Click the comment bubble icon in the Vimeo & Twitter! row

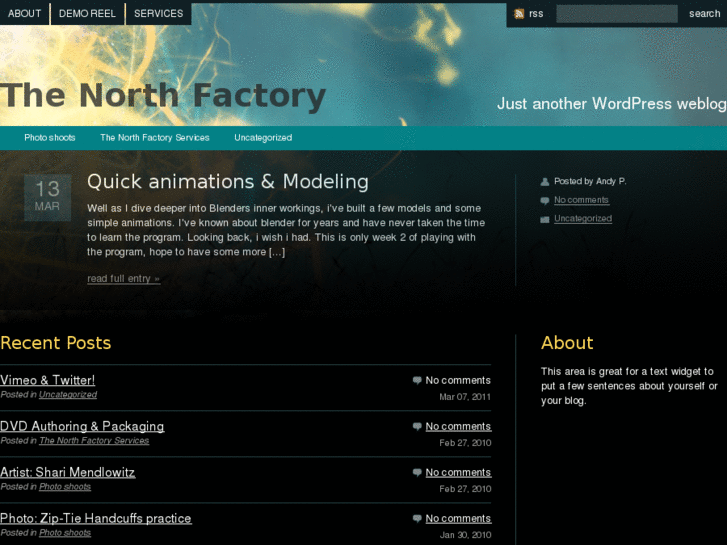(417, 380)
